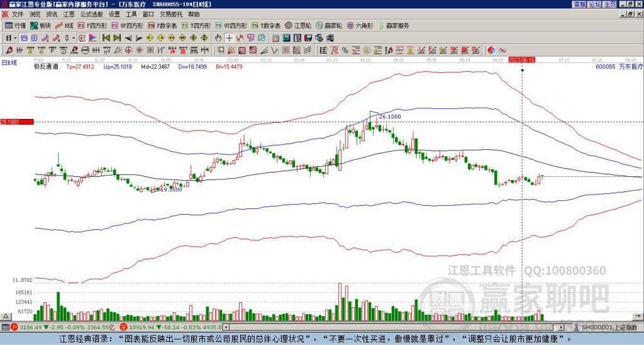Click the Bt=15.4479 indicator value
Screen dimensions: 644x345
coord(229,66)
